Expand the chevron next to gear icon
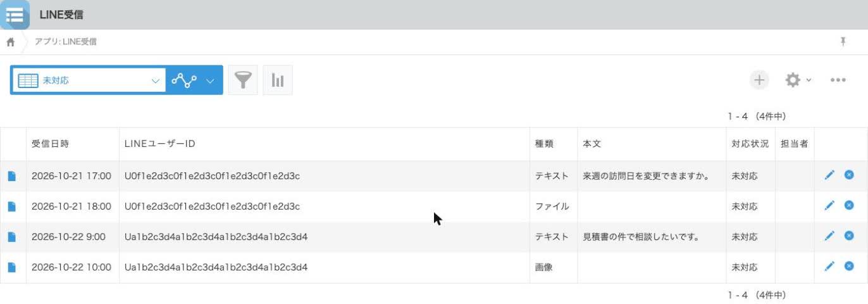The image size is (868, 304). pos(809,81)
